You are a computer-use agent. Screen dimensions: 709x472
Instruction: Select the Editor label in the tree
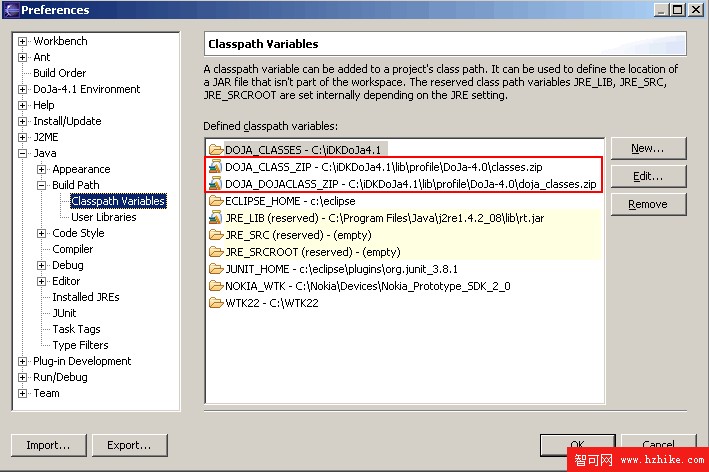[66, 281]
